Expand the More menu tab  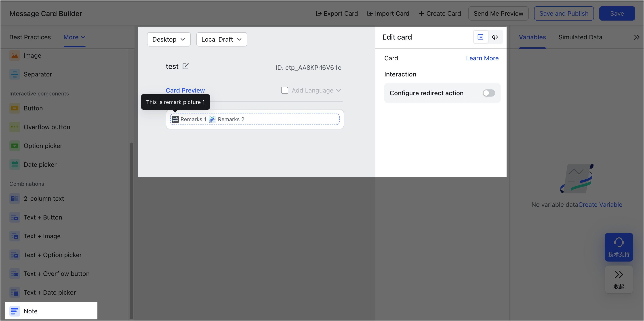click(x=74, y=37)
